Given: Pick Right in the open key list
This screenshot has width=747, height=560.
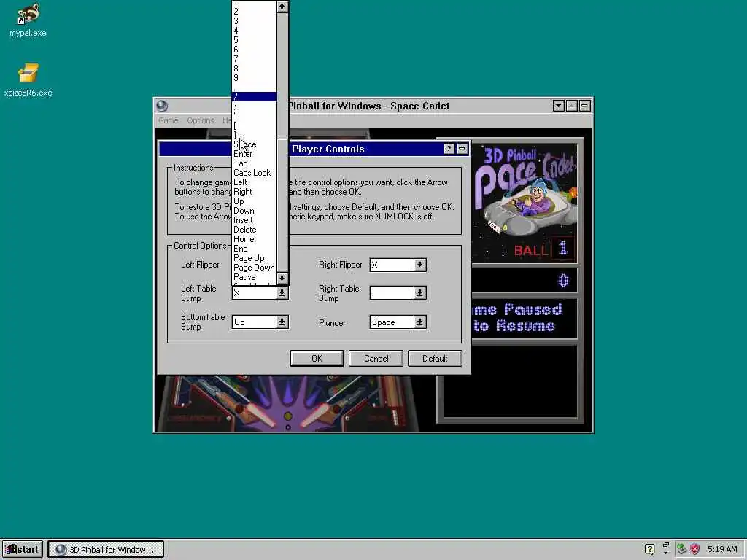Looking at the screenshot, I should point(254,192).
